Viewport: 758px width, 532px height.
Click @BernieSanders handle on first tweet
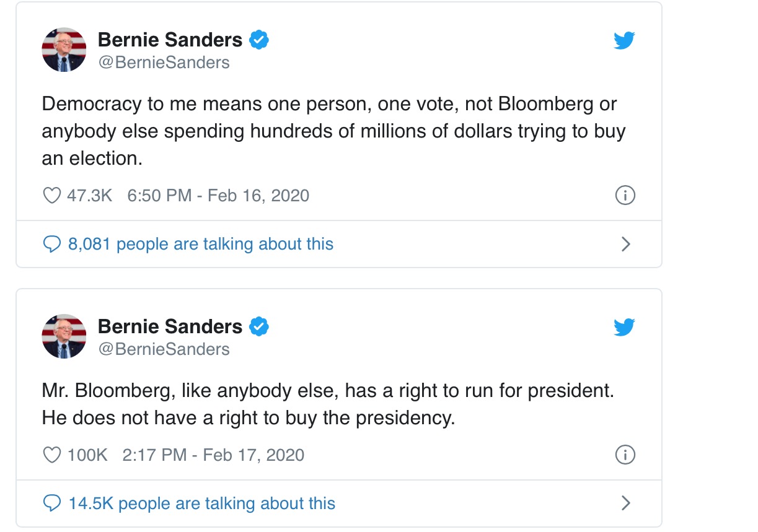[x=164, y=63]
